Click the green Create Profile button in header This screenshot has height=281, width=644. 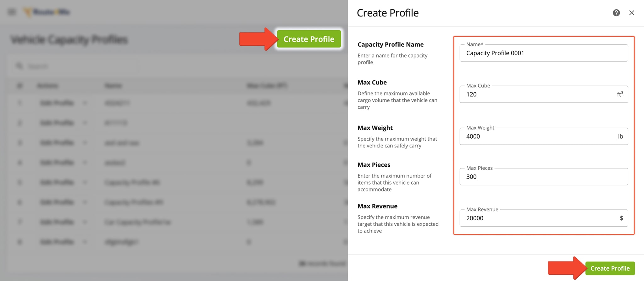click(308, 39)
